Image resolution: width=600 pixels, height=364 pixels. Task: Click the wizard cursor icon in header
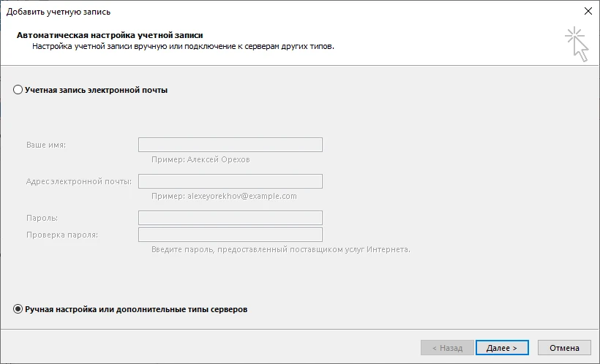[x=577, y=44]
